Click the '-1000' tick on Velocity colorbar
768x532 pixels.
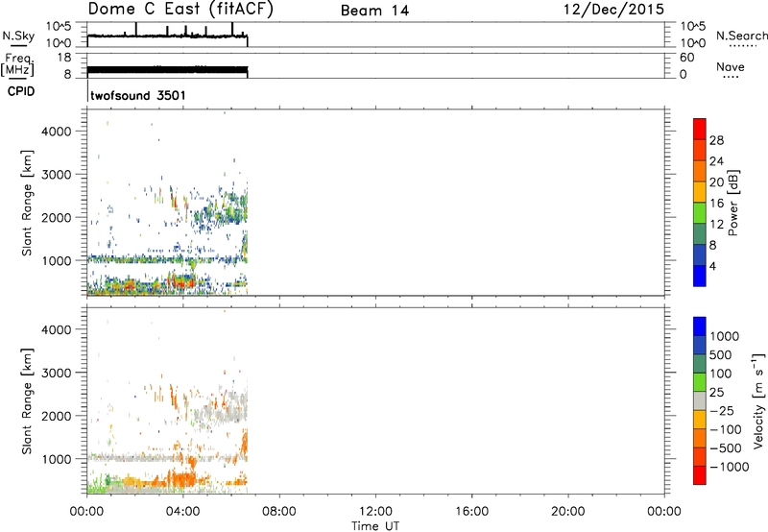click(x=730, y=467)
